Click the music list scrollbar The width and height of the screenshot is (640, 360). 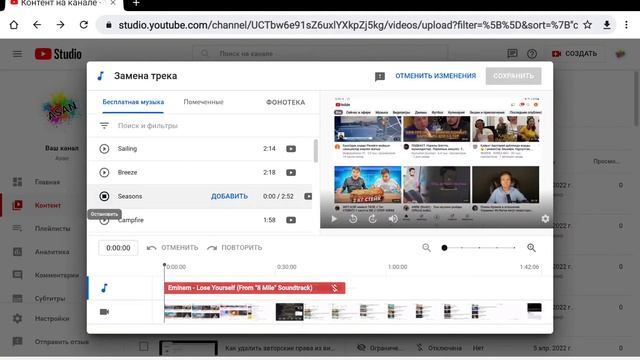tap(316, 150)
